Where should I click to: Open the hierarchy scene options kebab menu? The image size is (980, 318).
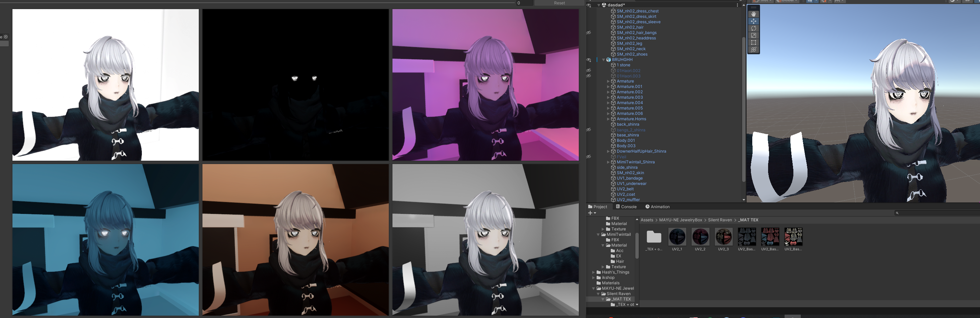[737, 5]
